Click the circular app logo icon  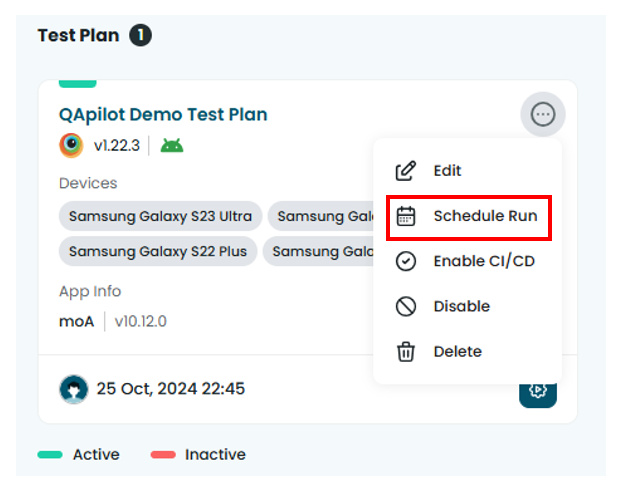[x=71, y=145]
